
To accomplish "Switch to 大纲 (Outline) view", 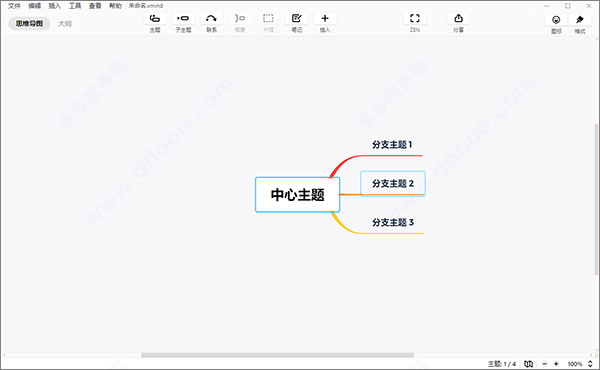I will 65,24.
